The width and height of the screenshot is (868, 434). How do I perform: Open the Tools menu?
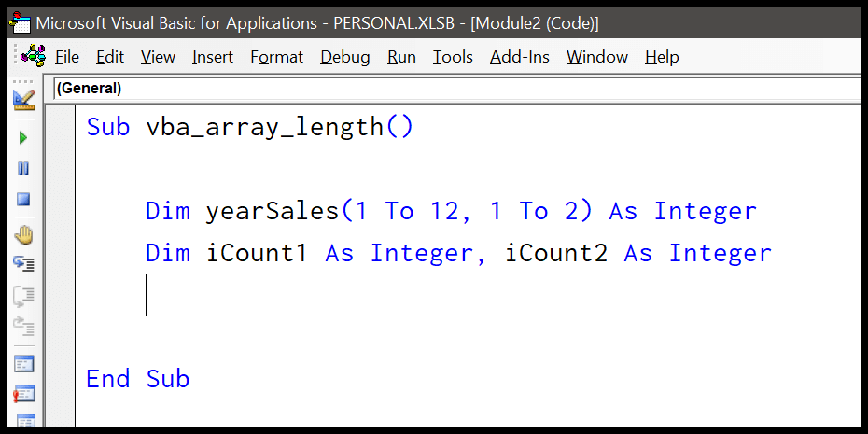453,57
